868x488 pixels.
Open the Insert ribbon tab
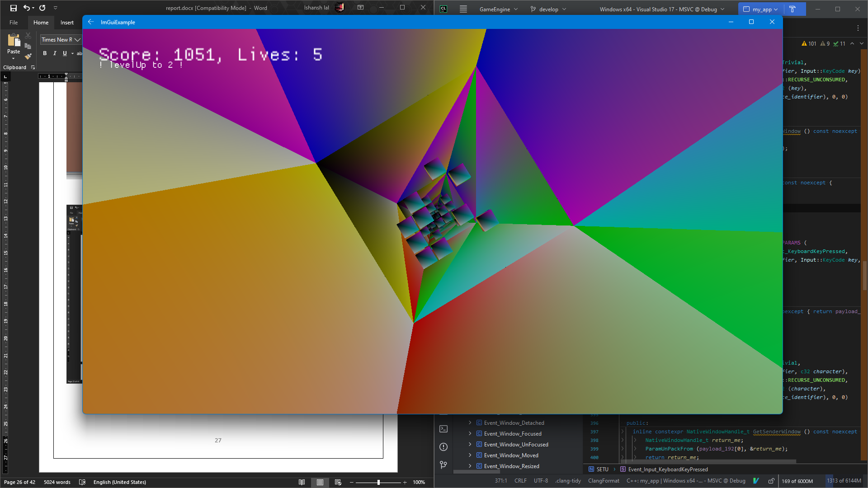[67, 23]
